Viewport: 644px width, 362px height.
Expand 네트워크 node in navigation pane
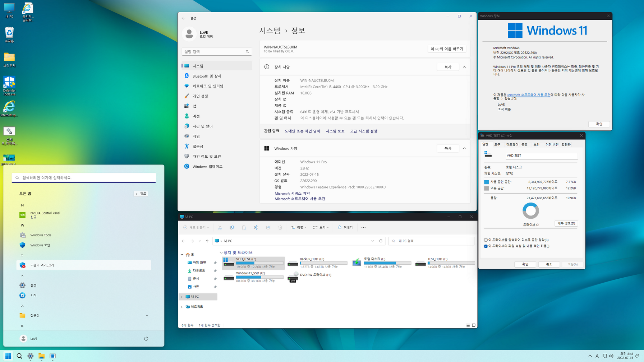point(182,307)
